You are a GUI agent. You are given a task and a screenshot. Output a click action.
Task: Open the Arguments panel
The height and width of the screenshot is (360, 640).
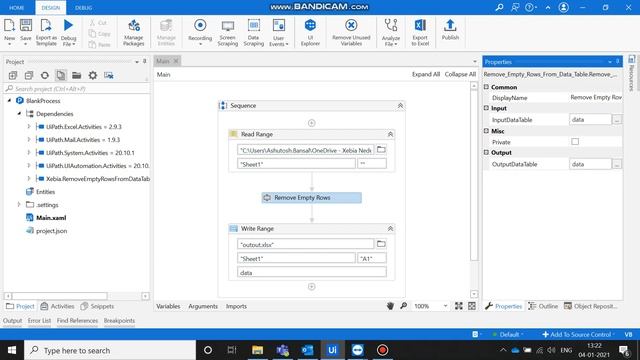tap(203, 306)
